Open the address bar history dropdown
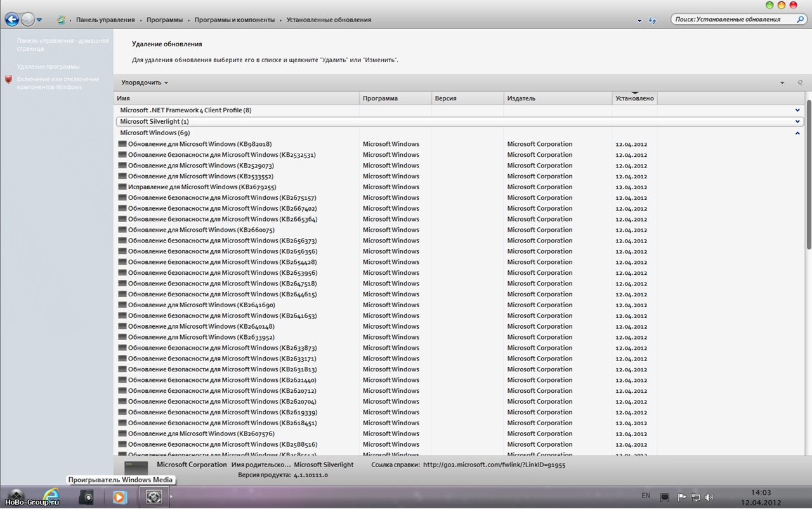The height and width of the screenshot is (509, 812). pos(639,20)
